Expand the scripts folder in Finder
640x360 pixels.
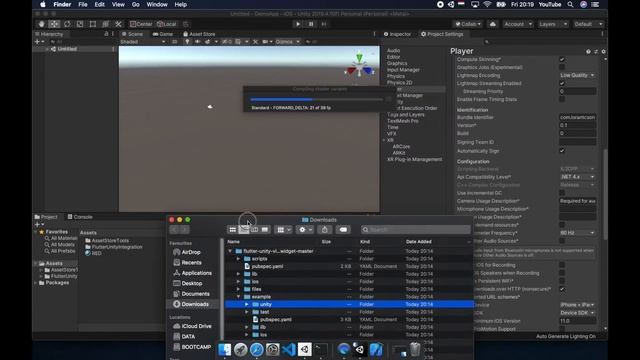[238, 259]
